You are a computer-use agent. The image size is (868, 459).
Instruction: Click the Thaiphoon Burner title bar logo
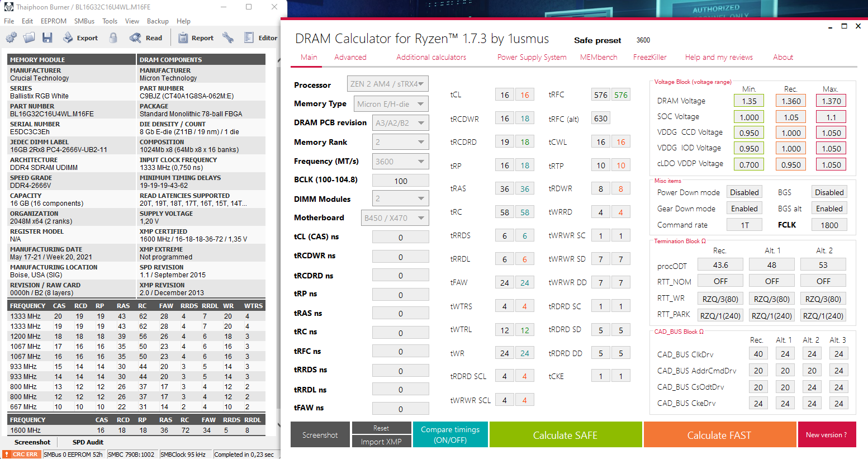(x=8, y=7)
